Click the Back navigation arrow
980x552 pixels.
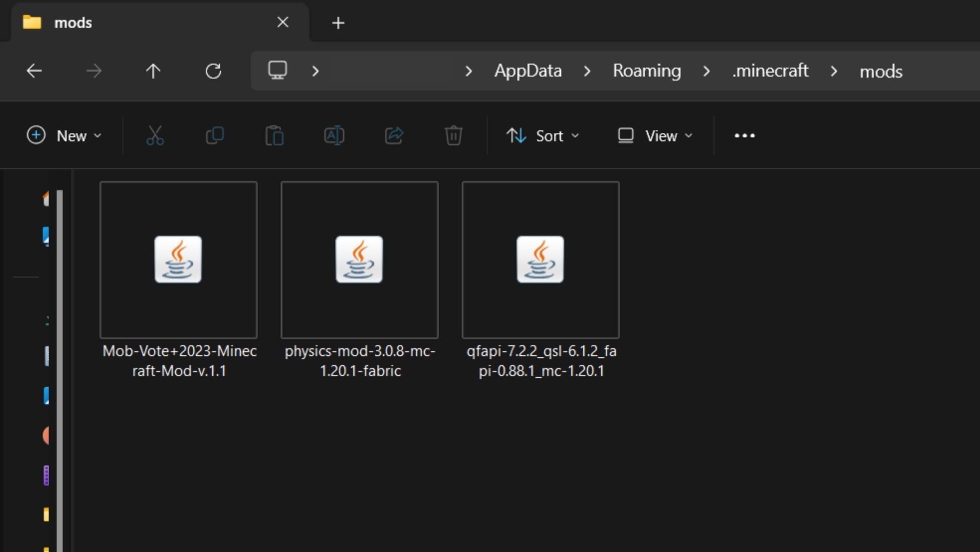(34, 71)
